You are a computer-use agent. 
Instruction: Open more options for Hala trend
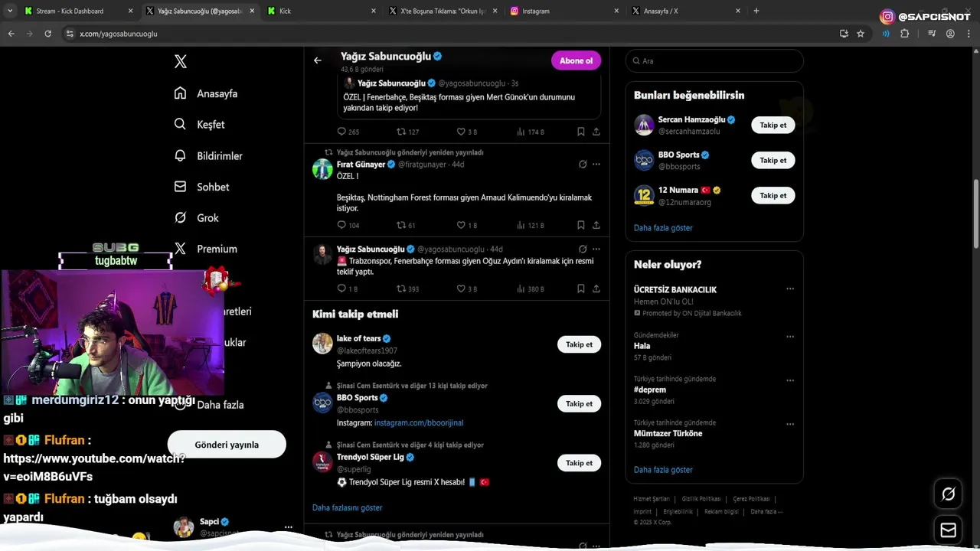790,337
